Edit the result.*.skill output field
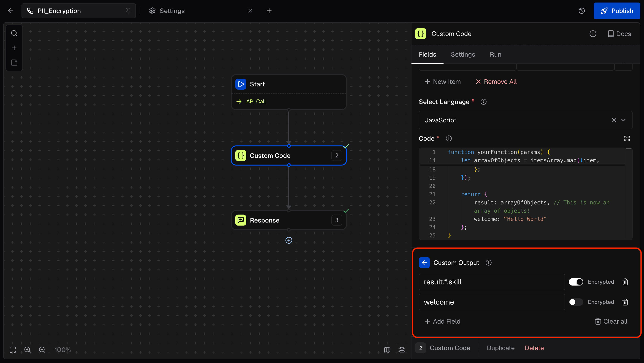 pyautogui.click(x=492, y=282)
